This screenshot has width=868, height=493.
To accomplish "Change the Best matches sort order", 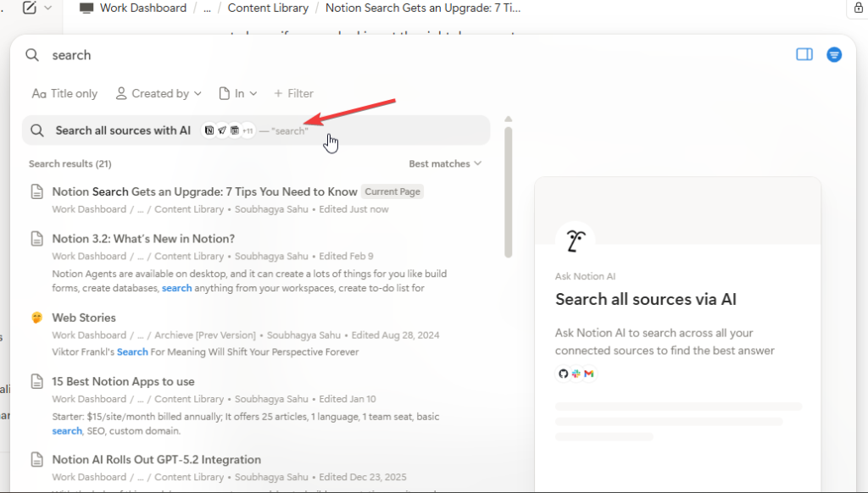I will click(445, 163).
